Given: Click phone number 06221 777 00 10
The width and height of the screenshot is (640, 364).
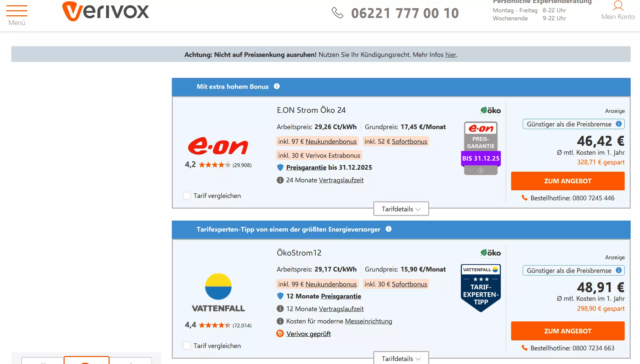Looking at the screenshot, I should (405, 13).
